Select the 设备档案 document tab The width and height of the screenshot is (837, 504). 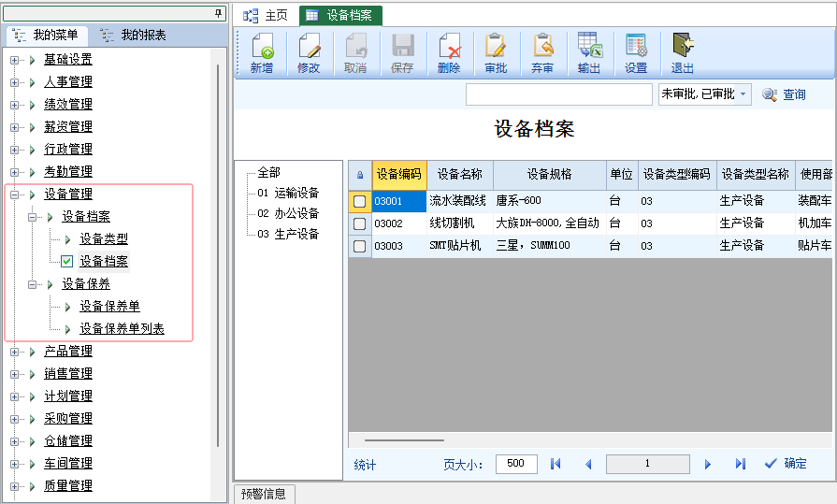pos(340,16)
